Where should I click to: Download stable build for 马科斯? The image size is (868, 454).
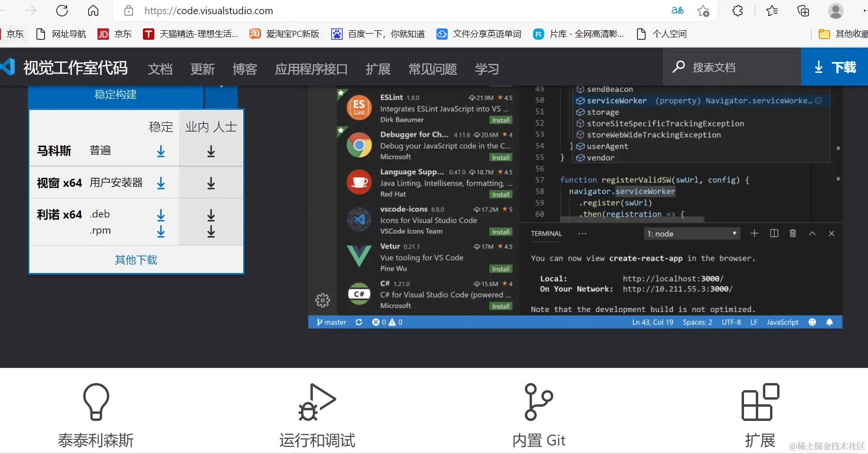(x=161, y=151)
